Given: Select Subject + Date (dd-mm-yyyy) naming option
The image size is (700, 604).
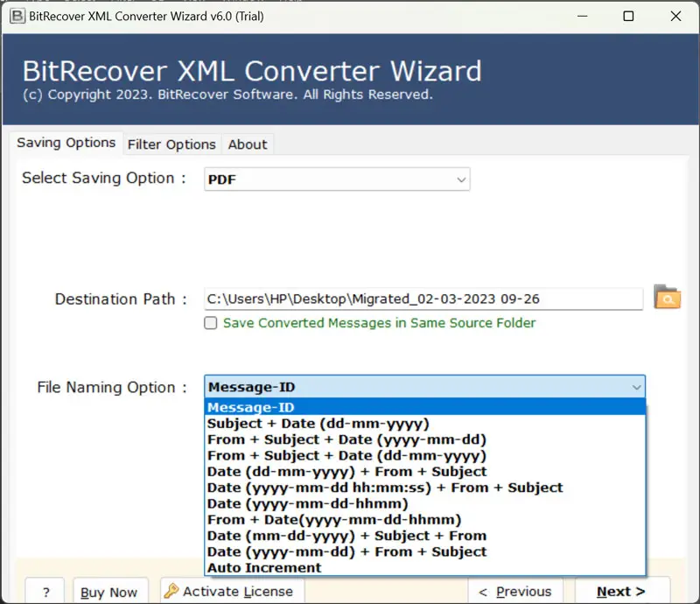Looking at the screenshot, I should pos(318,424).
